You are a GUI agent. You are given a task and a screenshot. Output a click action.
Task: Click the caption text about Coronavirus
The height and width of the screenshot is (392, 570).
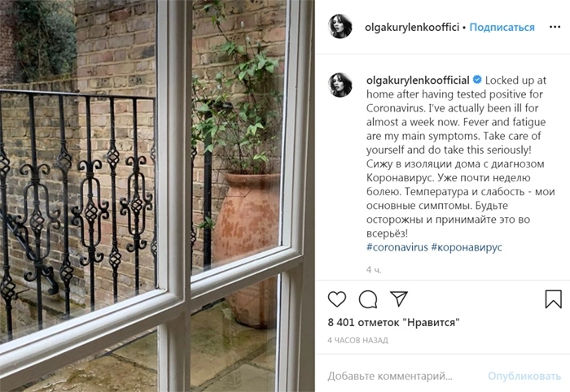tap(460, 156)
